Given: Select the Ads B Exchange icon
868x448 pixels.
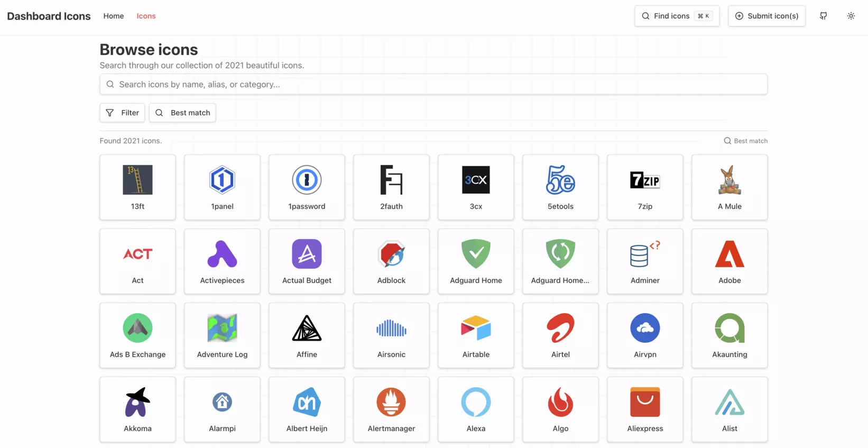Looking at the screenshot, I should pos(137,335).
